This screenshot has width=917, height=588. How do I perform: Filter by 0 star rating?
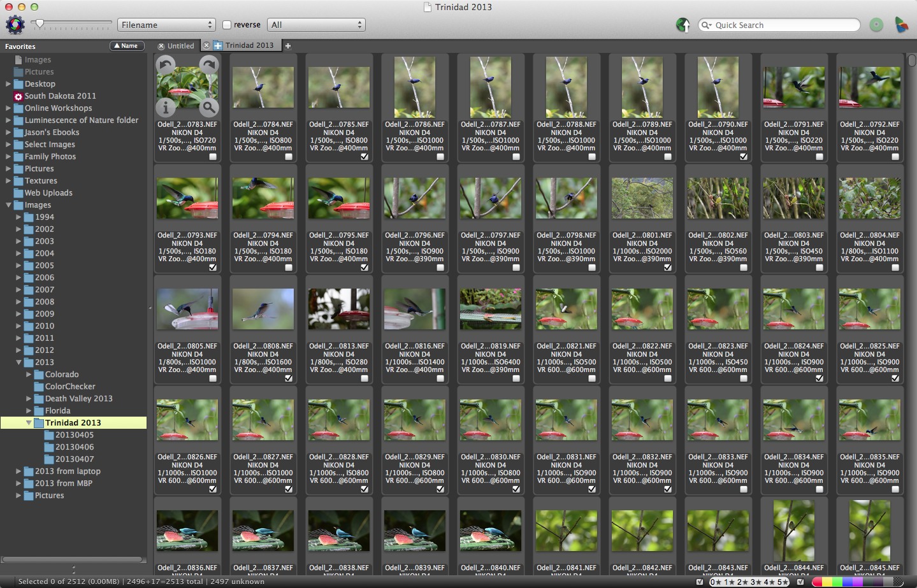(717, 582)
